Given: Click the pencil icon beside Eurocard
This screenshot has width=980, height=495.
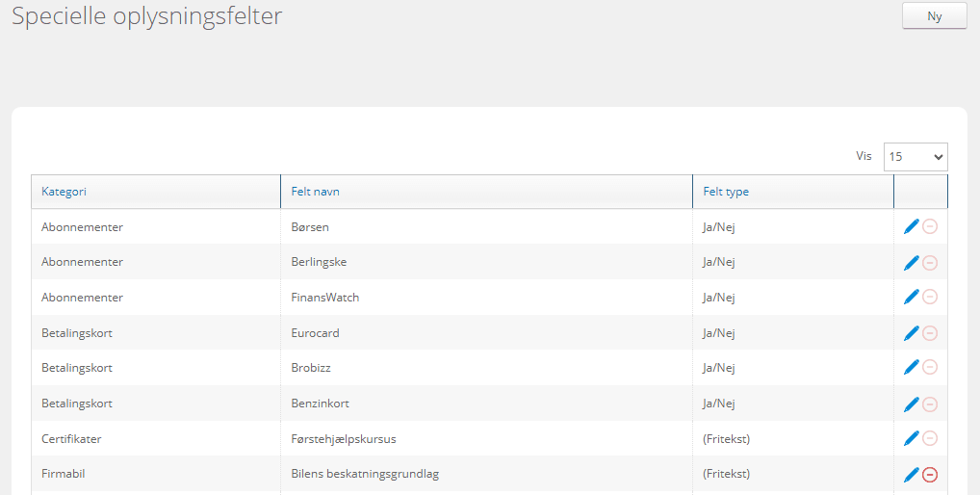Looking at the screenshot, I should [x=911, y=333].
